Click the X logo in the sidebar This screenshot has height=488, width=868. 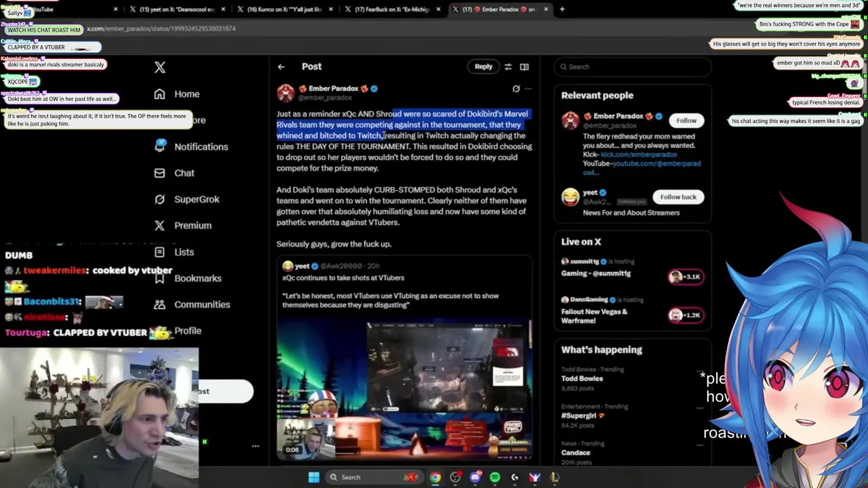click(x=160, y=67)
